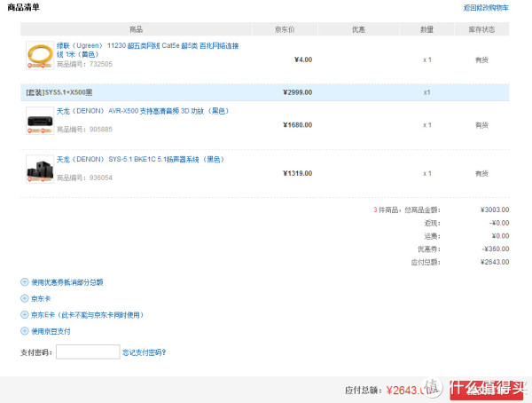Click the red submit order button
Viewport: 532px width, 403px height.
coord(486,390)
